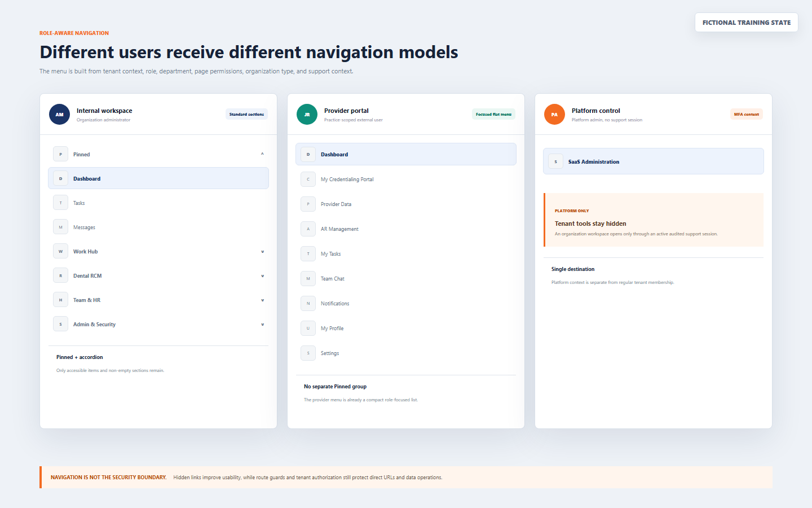Click the Admin & Security section label
Screen dimensions: 812x508
coord(94,324)
